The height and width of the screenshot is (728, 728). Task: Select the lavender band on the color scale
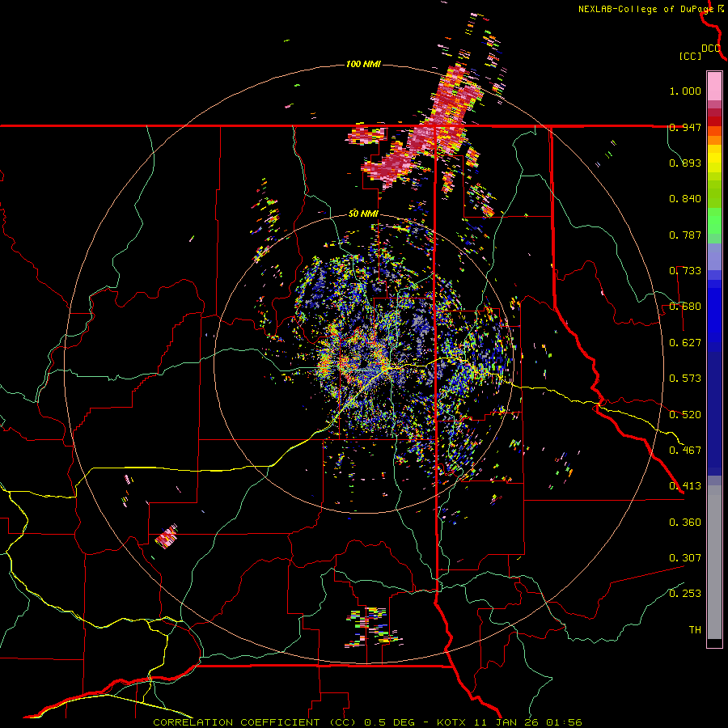coord(714,256)
